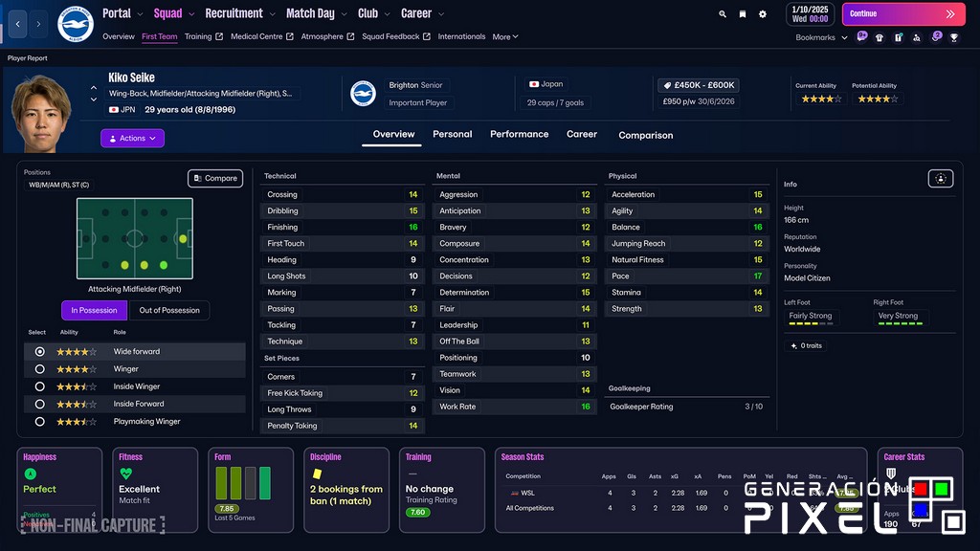
Task: Open the Actions menu for the player
Action: tap(132, 138)
